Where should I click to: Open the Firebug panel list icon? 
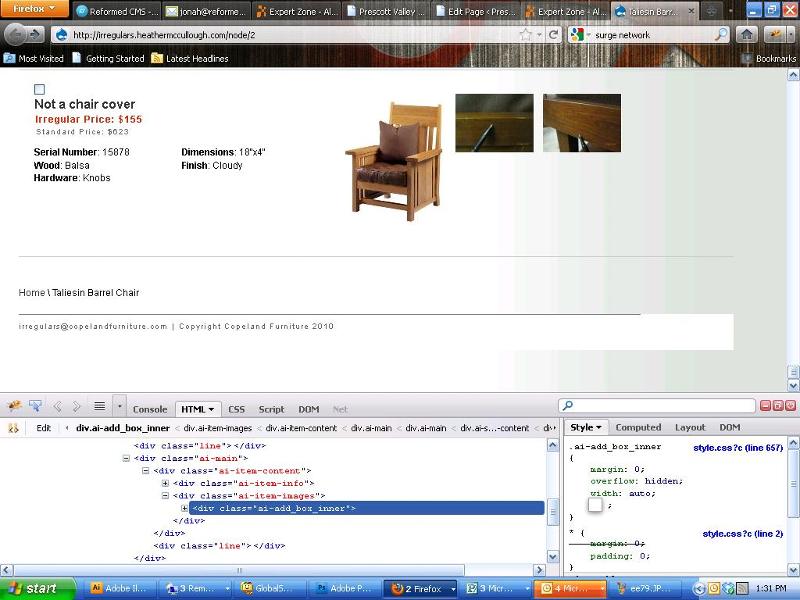(99, 406)
